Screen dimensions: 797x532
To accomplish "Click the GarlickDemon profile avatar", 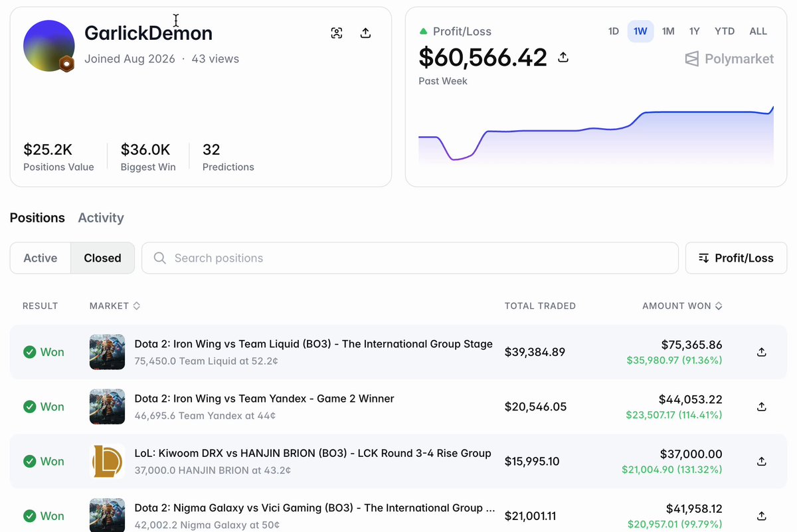I will coord(49,46).
